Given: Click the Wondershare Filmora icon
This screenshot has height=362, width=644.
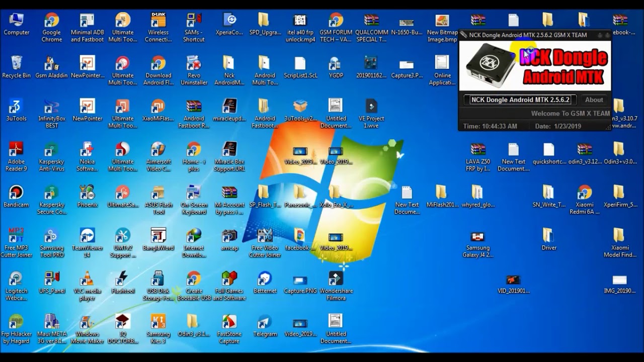Looking at the screenshot, I should click(336, 286).
